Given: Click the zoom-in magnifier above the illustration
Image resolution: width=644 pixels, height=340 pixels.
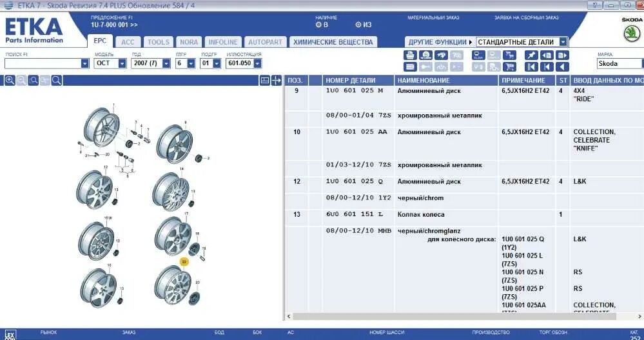Looking at the screenshot, I should coord(10,80).
